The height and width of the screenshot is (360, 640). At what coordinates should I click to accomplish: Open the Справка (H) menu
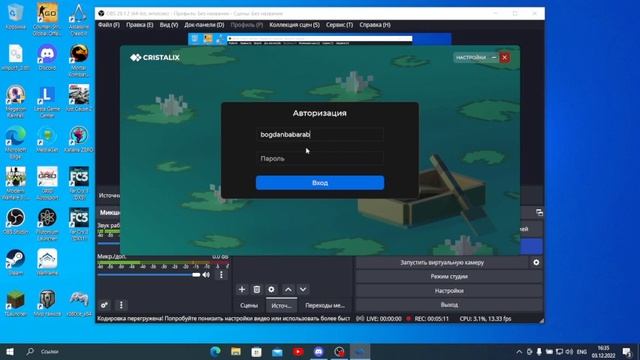coord(375,25)
